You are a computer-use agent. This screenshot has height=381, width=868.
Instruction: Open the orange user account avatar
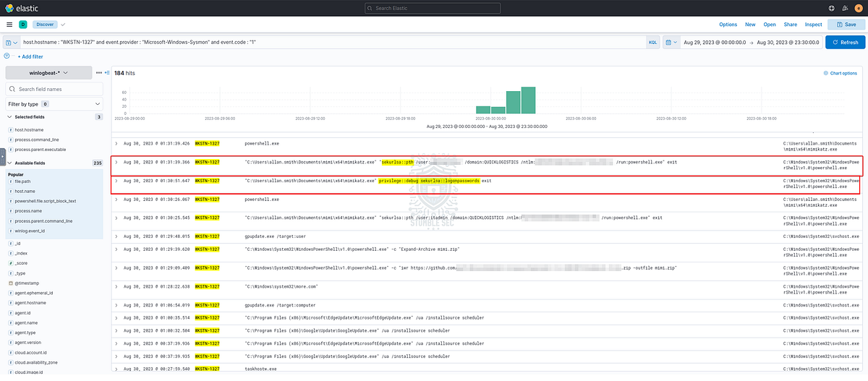click(858, 8)
